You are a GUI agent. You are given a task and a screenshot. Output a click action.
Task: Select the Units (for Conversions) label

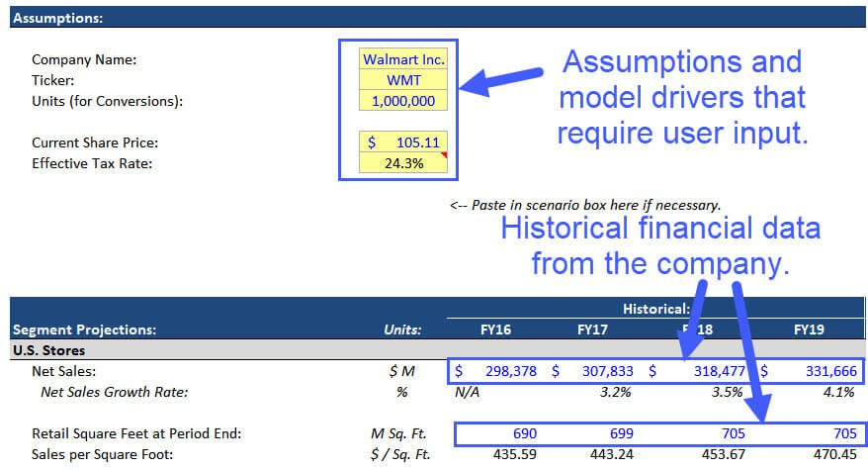(107, 102)
